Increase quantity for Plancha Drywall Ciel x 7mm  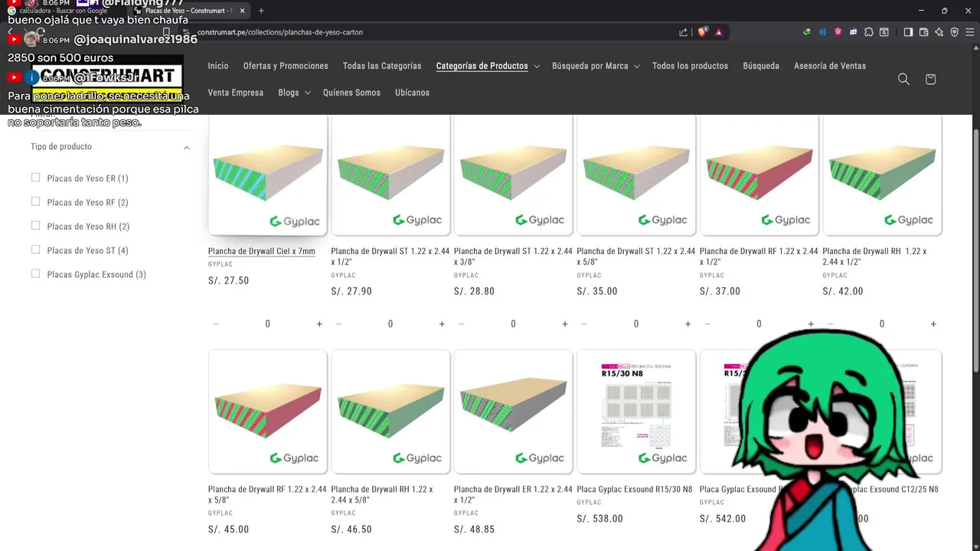coord(319,324)
